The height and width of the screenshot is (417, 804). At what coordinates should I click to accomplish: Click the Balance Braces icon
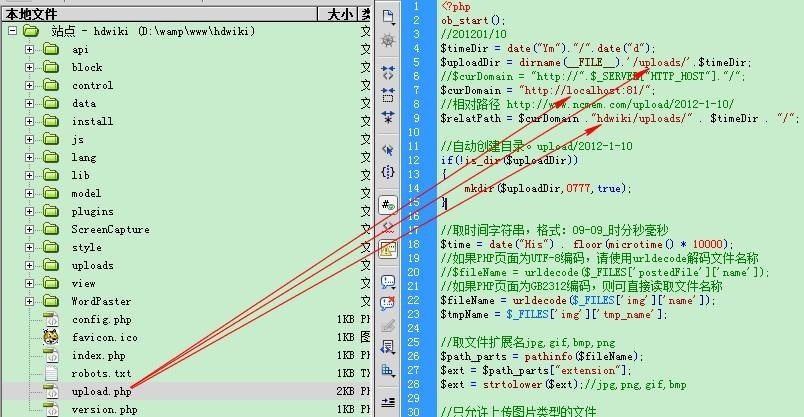388,172
